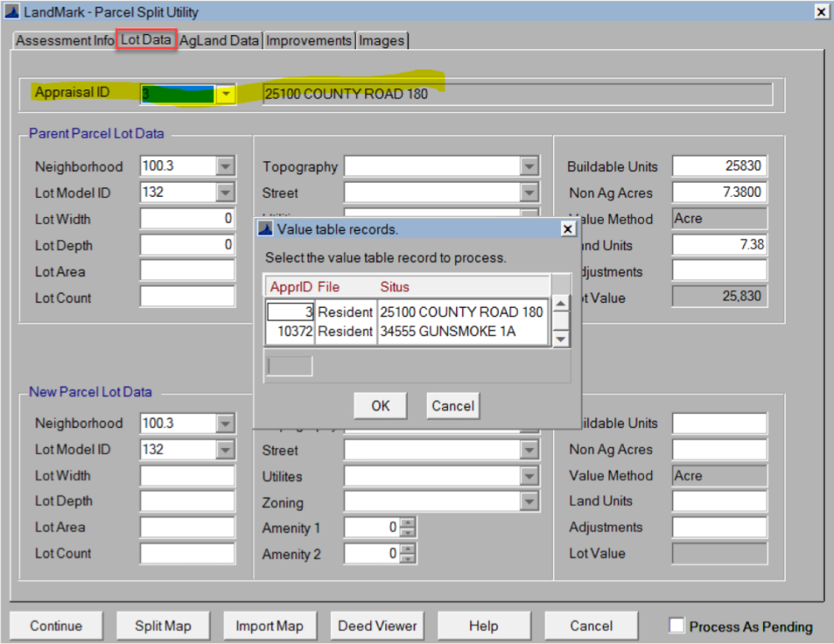Increase the Amenity 2 spinner value
834x644 pixels.
click(408, 549)
